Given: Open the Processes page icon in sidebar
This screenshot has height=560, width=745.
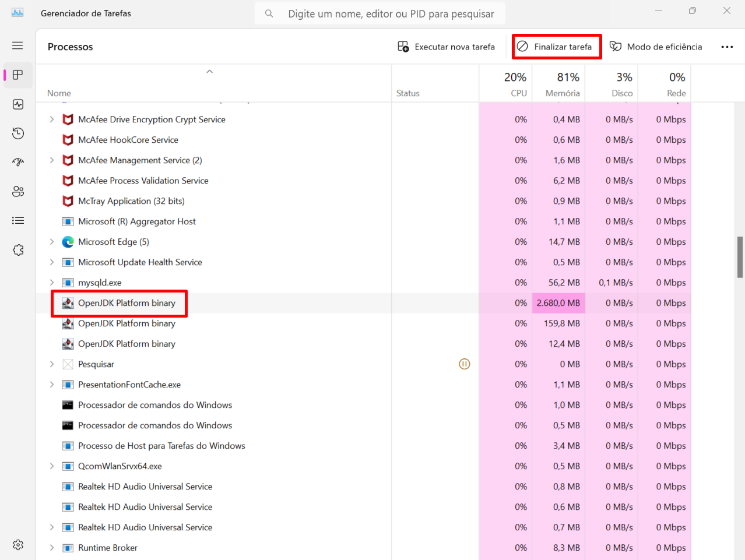Looking at the screenshot, I should tap(18, 75).
